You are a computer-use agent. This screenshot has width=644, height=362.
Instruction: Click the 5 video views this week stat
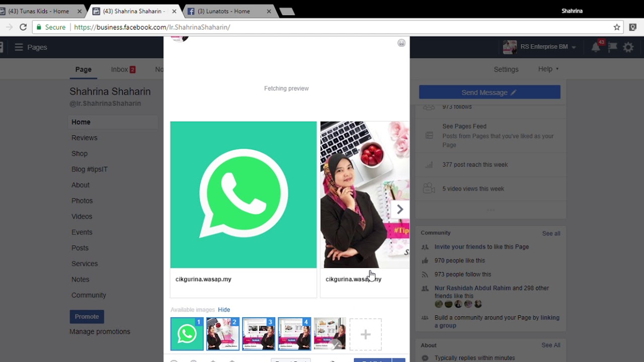pyautogui.click(x=473, y=189)
